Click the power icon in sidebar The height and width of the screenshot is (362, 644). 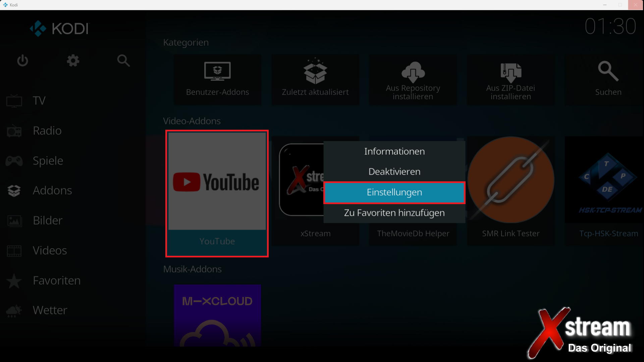click(22, 61)
